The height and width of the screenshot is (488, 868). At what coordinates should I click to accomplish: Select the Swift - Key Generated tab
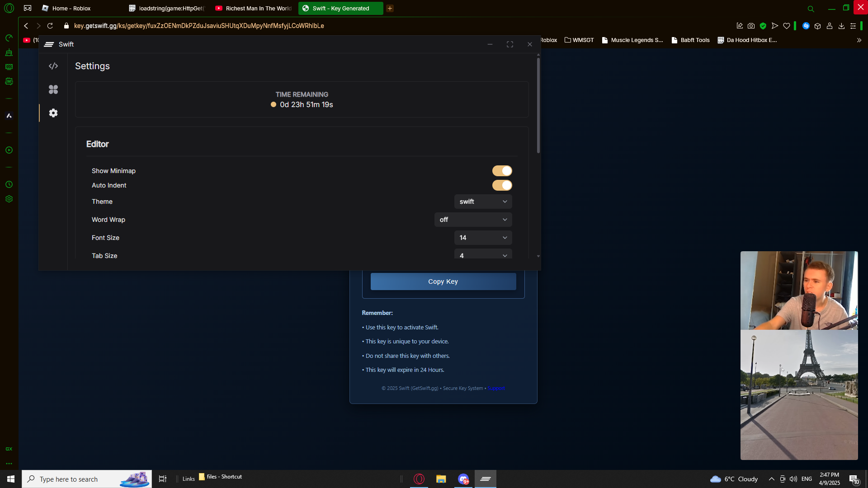(341, 8)
